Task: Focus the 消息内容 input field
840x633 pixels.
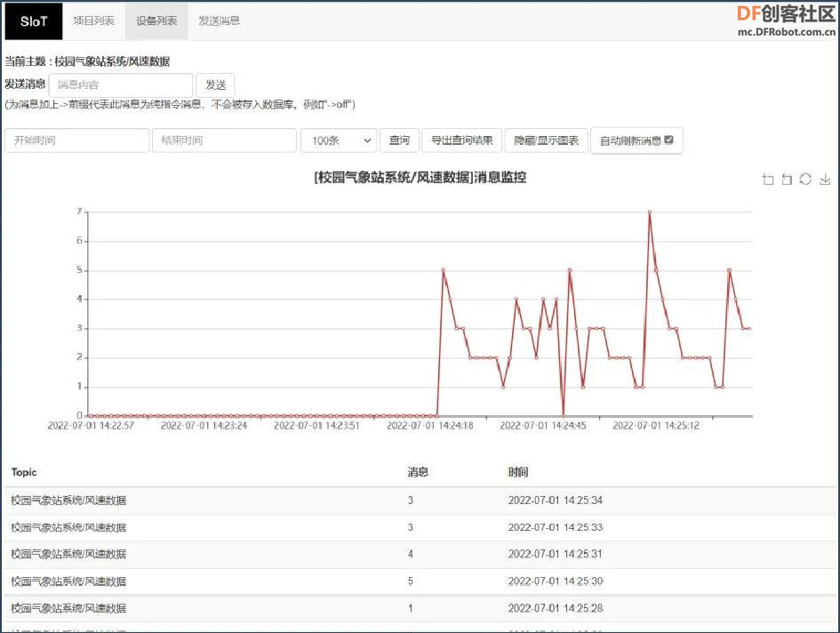Action: point(121,84)
